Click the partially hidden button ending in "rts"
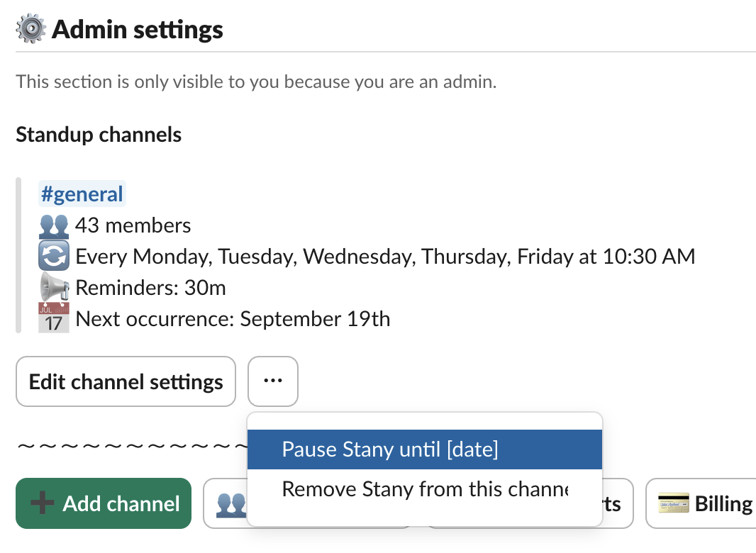The image size is (756, 553). coord(613,504)
